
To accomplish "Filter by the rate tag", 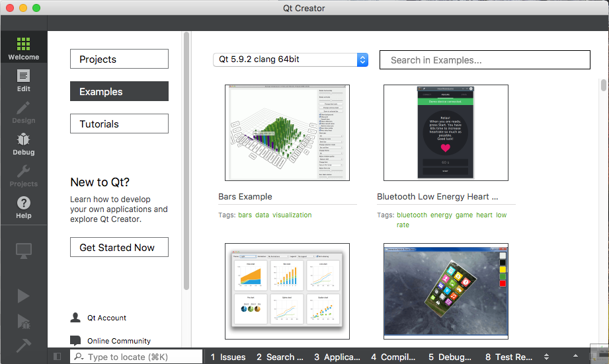I will (x=403, y=225).
